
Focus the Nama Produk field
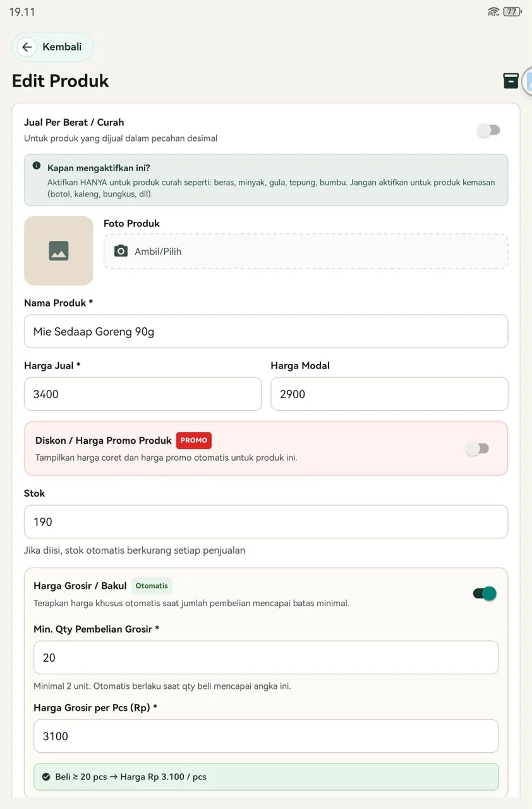pyautogui.click(x=266, y=331)
